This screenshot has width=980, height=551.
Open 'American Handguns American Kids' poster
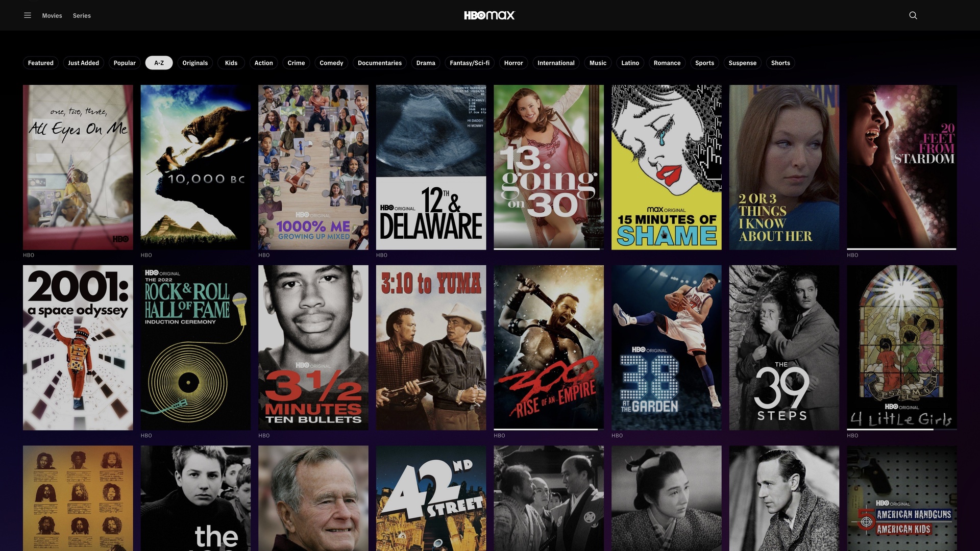point(902,498)
